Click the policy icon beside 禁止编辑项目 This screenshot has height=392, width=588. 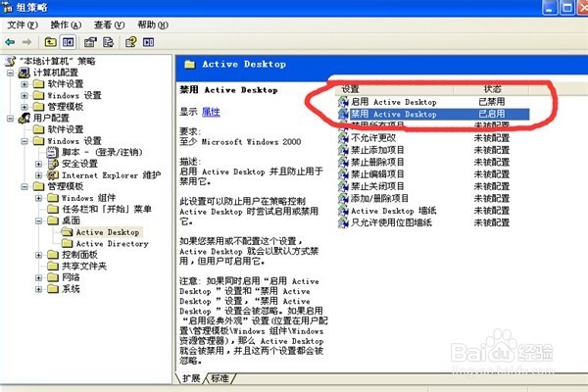(343, 174)
